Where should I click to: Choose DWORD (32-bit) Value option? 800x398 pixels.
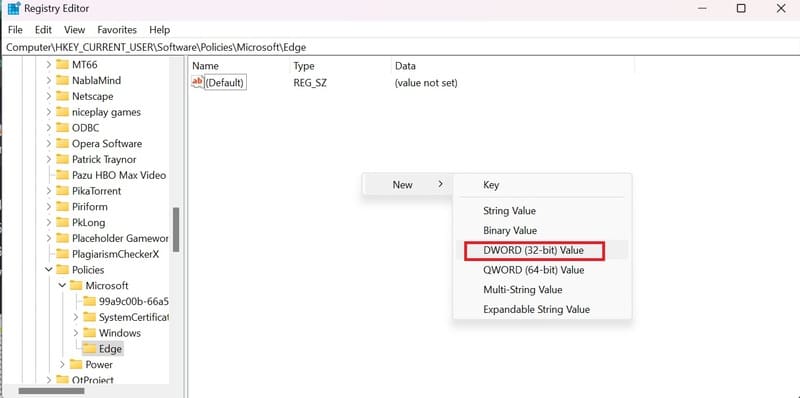pos(542,251)
